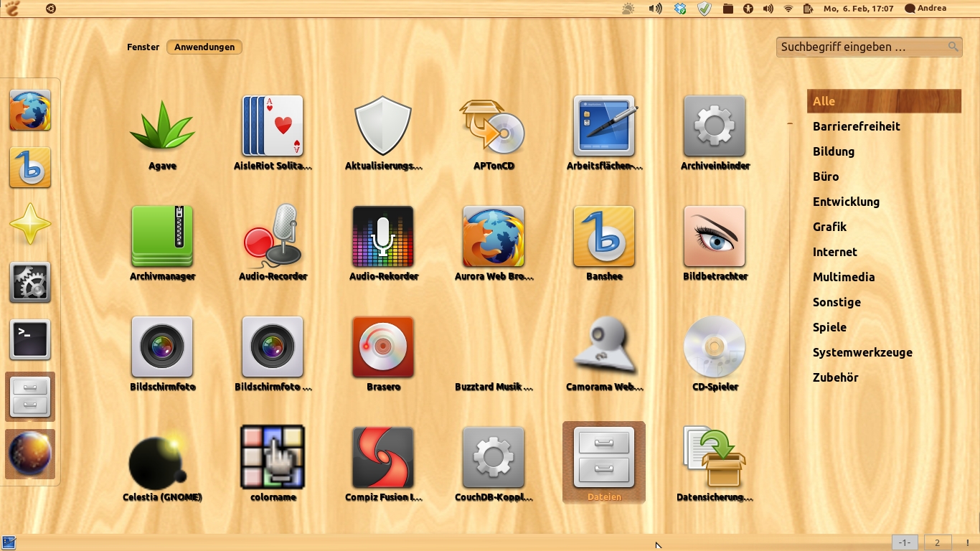Show Spiele applications

tap(830, 327)
